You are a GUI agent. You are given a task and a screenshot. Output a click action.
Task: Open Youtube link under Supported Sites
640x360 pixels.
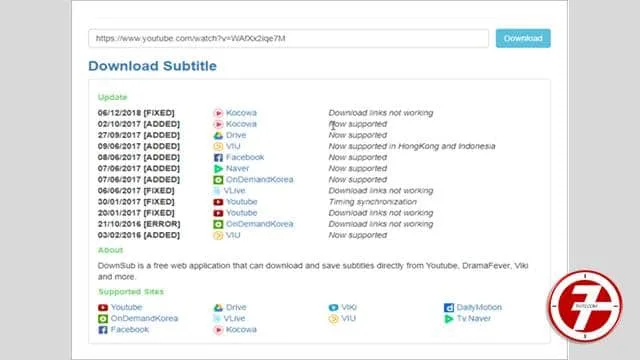[127, 307]
